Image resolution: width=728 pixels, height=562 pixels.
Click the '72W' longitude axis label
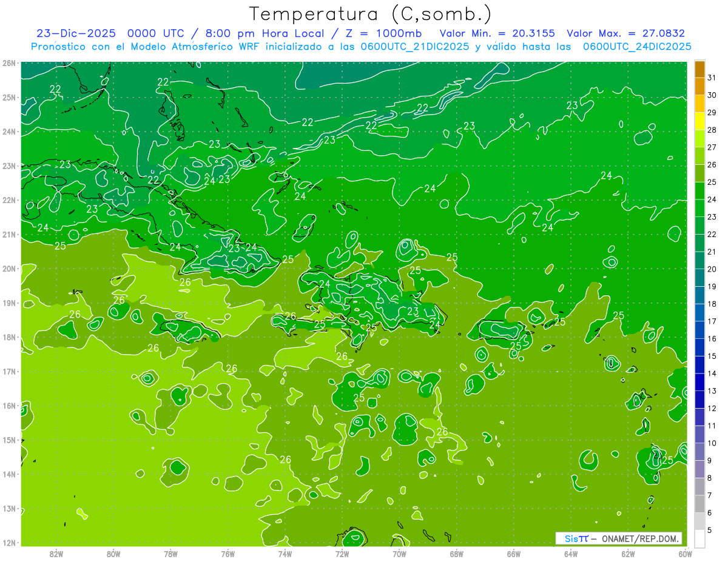342,554
